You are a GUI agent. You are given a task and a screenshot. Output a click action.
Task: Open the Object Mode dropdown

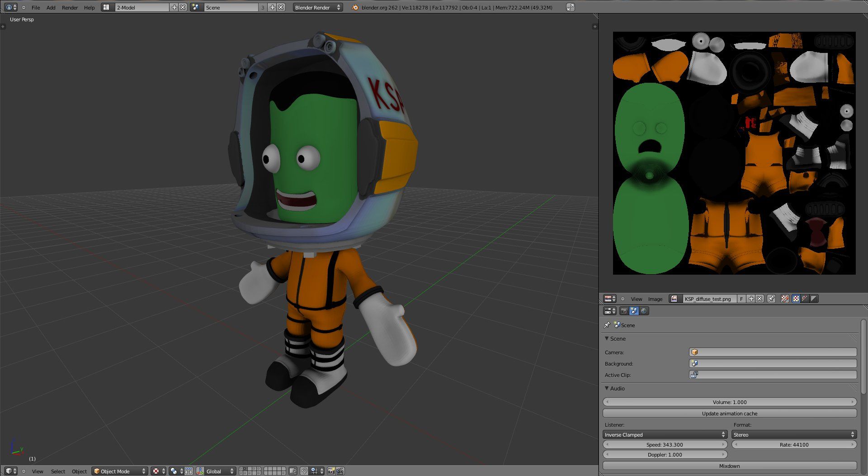(x=119, y=471)
